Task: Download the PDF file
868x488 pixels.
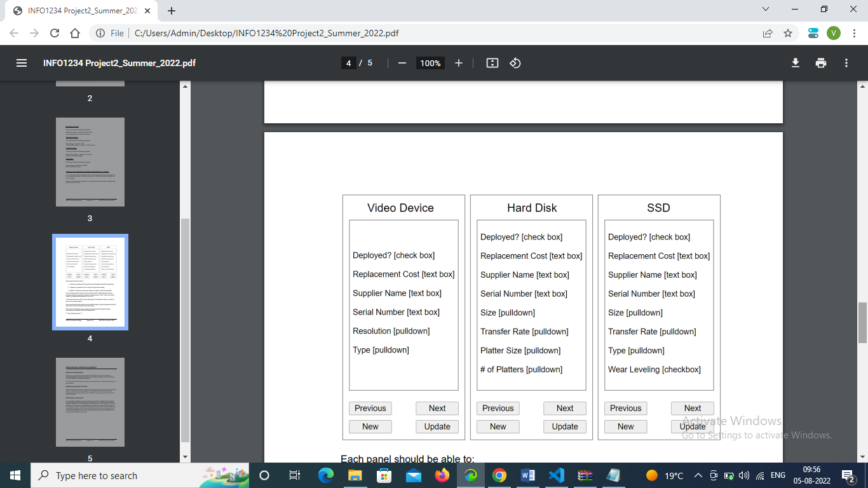Action: [x=795, y=63]
